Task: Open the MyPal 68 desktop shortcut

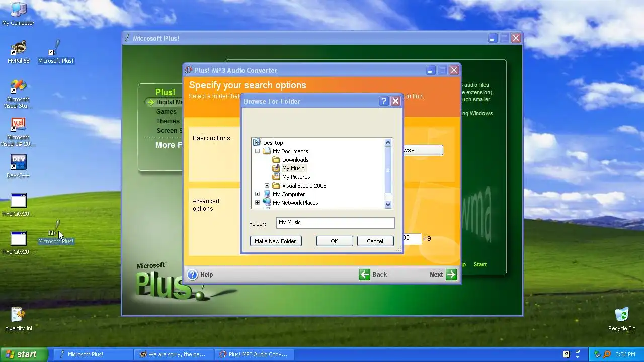Action: pyautogui.click(x=18, y=52)
